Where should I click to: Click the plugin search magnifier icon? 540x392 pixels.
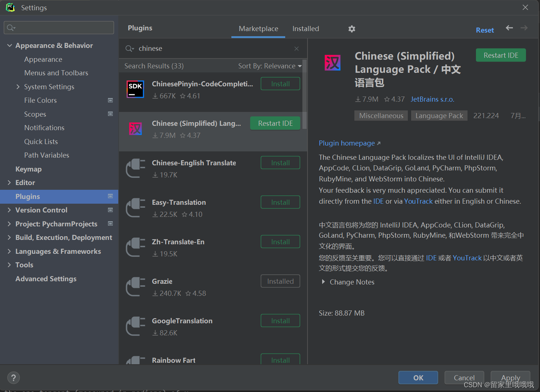point(130,49)
